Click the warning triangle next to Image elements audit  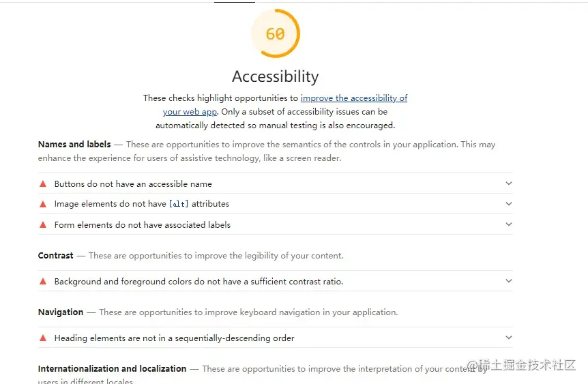pos(43,204)
